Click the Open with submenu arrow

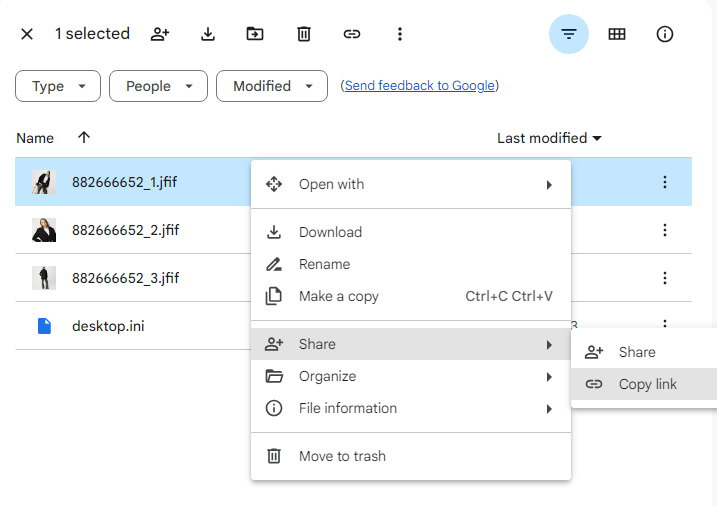[549, 185]
